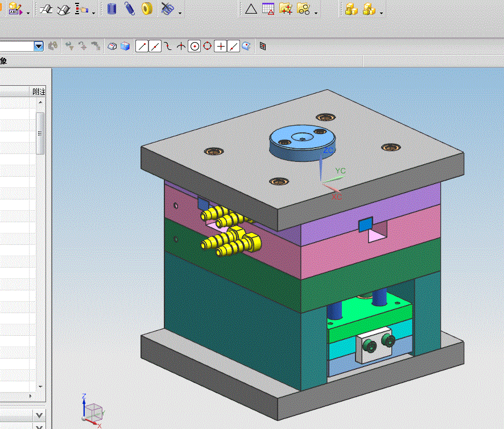Click the blue compression spring icon
504x429 pixels.
(x=111, y=9)
